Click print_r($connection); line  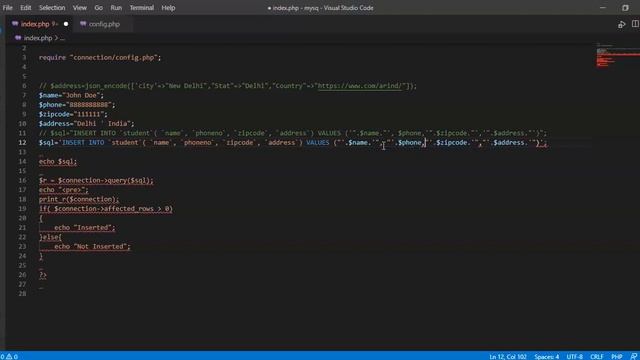click(x=79, y=199)
